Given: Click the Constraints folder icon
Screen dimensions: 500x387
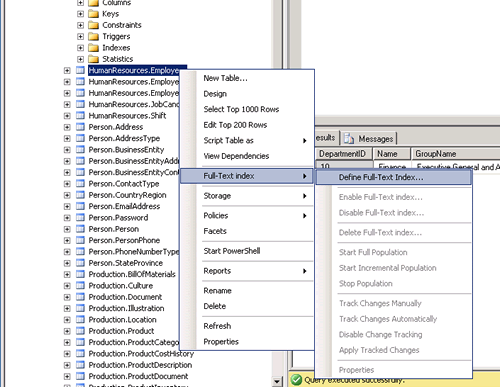Looking at the screenshot, I should coord(94,25).
